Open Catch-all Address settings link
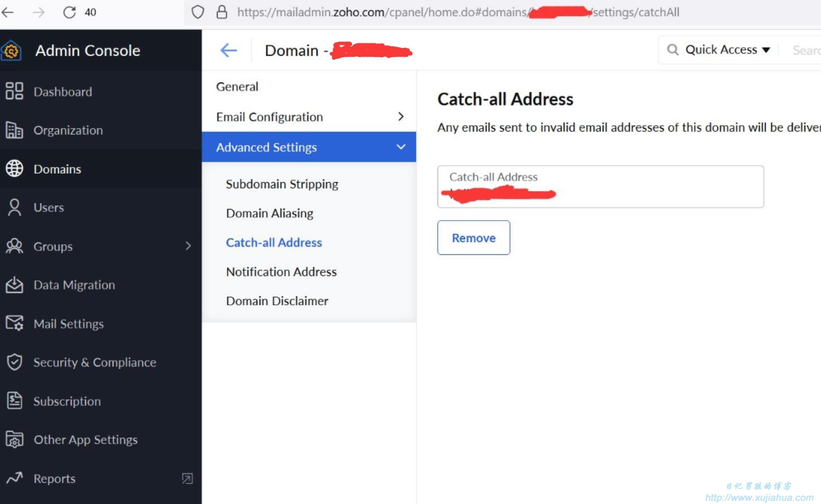This screenshot has height=504, width=821. (x=274, y=243)
